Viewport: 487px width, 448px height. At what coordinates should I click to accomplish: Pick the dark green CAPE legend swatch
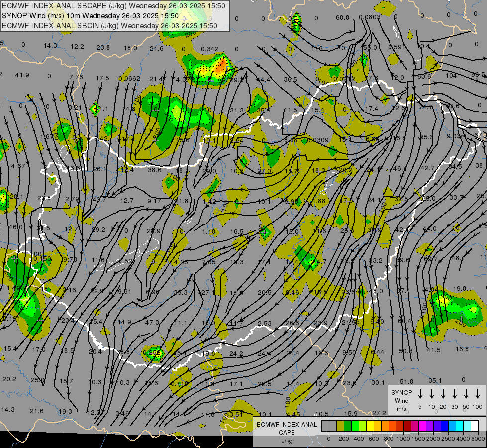point(348,426)
